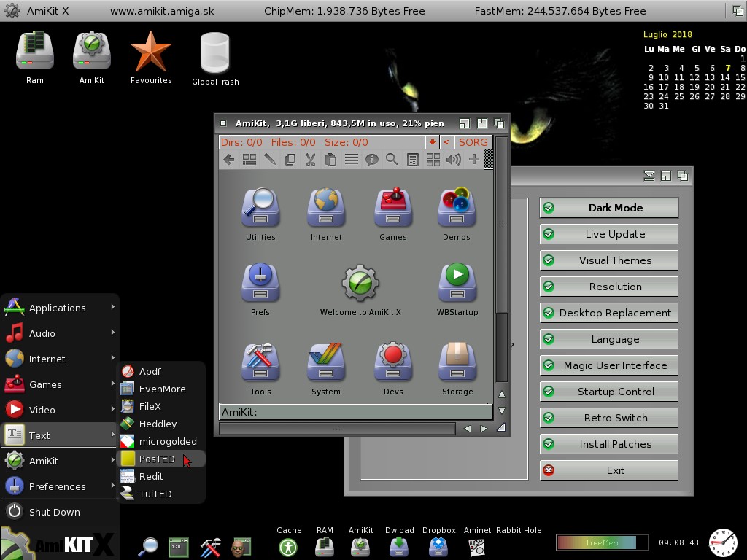Open the Dropbox icon in the dock

click(x=438, y=545)
